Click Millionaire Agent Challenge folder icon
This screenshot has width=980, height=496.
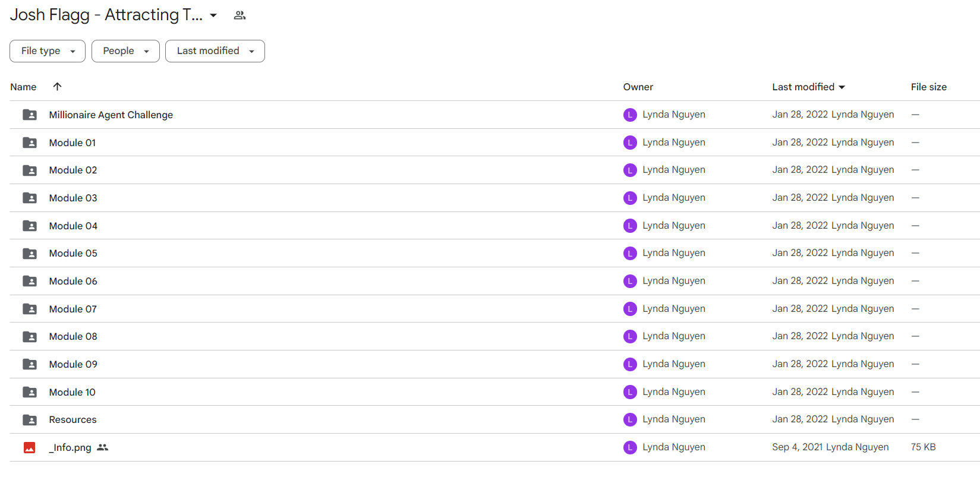30,115
